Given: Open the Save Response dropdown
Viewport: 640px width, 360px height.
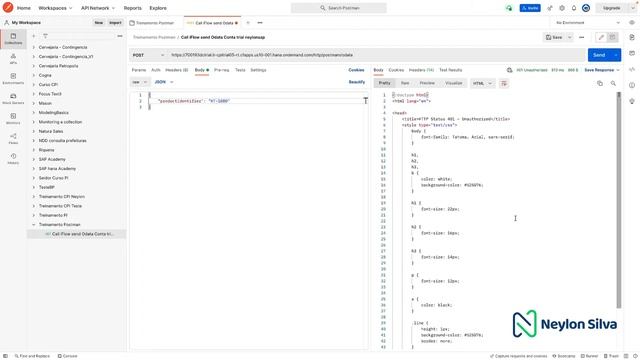Looking at the screenshot, I should click(602, 70).
